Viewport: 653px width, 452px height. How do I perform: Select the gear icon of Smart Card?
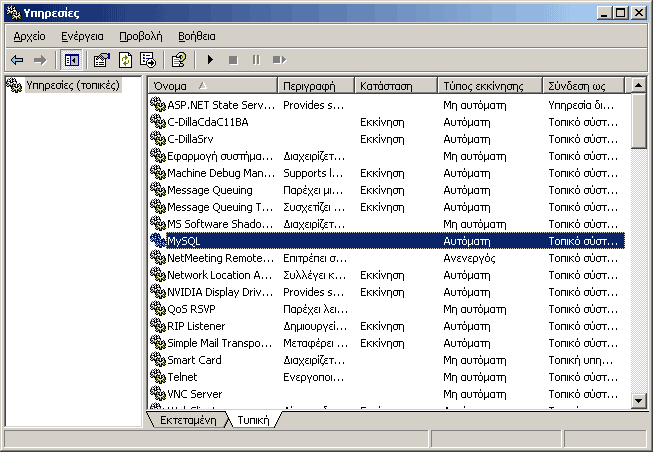tap(158, 360)
